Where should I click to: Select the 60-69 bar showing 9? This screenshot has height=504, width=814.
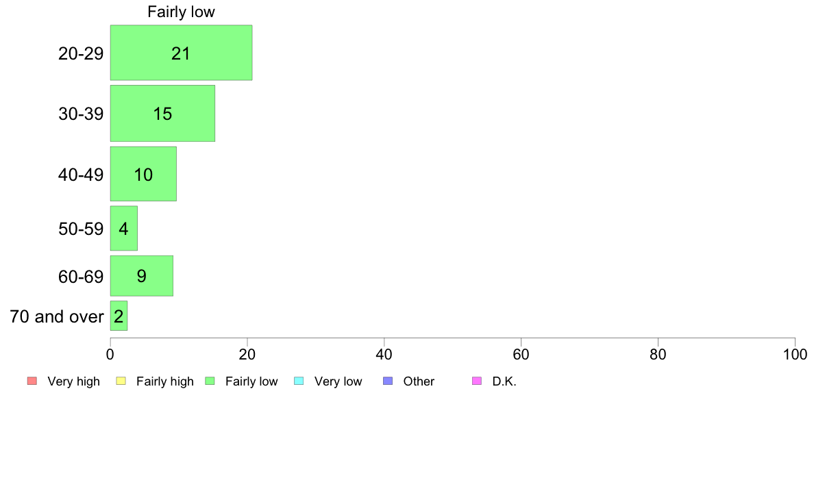142,275
